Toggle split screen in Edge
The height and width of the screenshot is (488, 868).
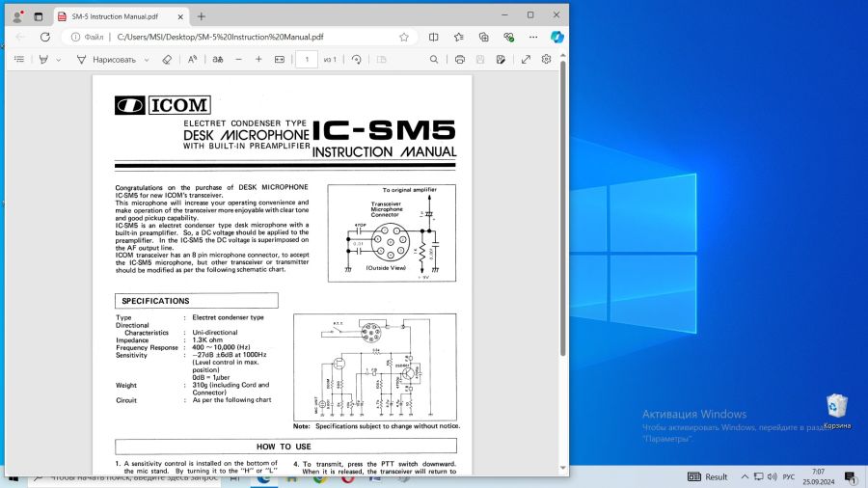pos(433,37)
